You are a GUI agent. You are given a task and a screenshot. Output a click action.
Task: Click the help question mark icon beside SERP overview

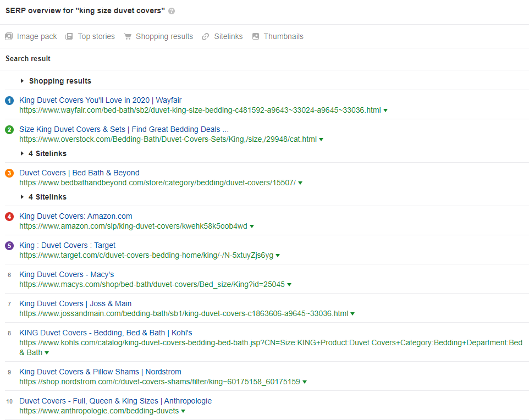[x=172, y=11]
